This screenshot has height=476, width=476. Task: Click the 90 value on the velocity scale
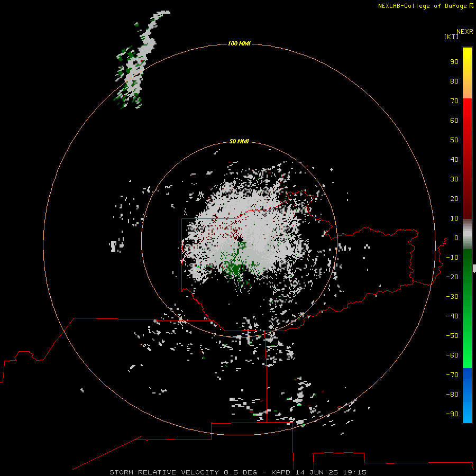tap(454, 62)
